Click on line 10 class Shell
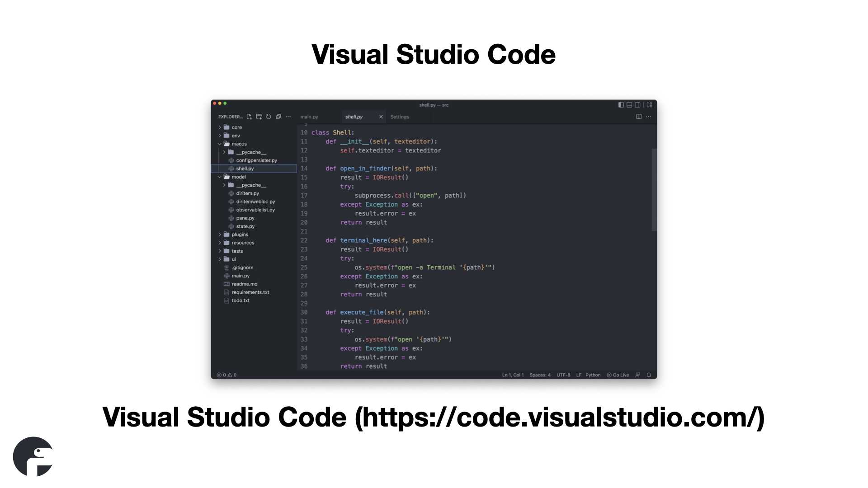The height and width of the screenshot is (488, 868). pos(333,132)
